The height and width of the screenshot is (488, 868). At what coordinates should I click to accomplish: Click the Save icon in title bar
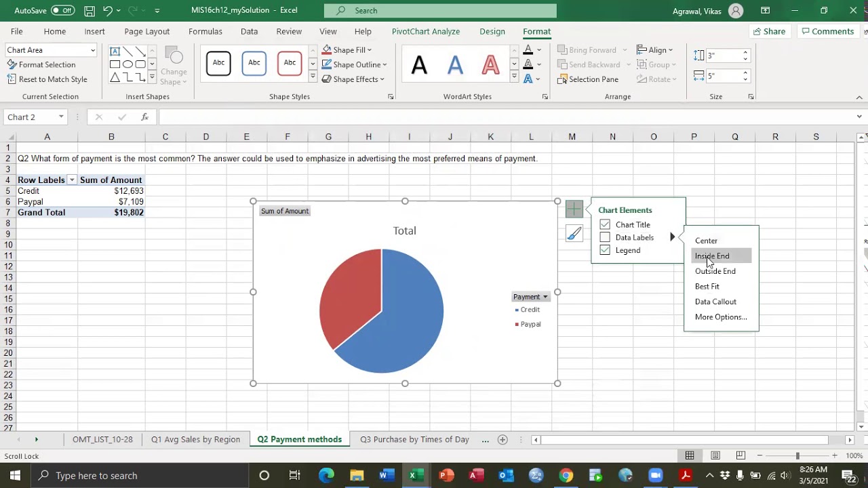point(90,11)
